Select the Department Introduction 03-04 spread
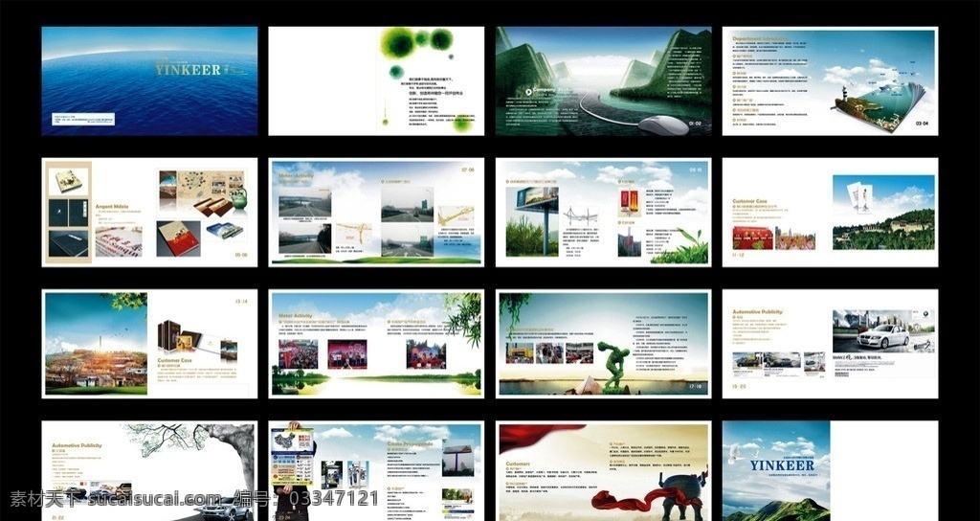This screenshot has height=521, width=980. (830, 80)
